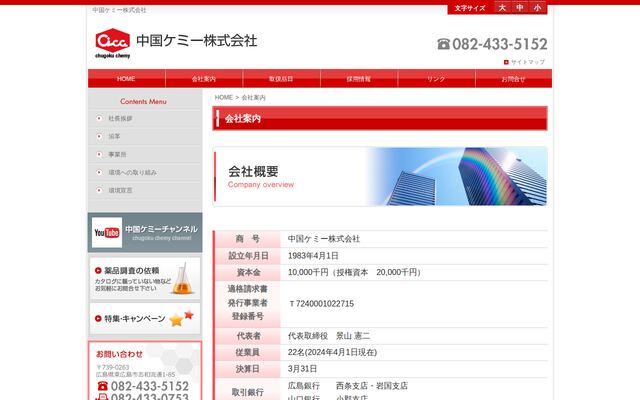Click the header phone number 082-433-5152
The height and width of the screenshot is (400, 640).
(500, 44)
